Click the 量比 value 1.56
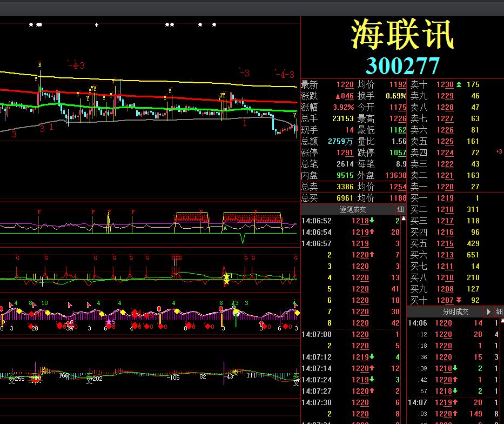504x424 pixels. 399,141
